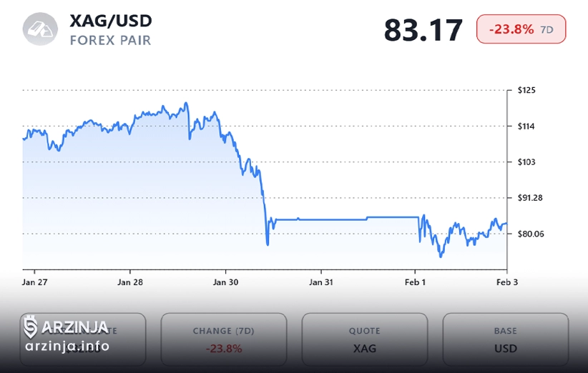Open the arzinja.info website link

[67, 347]
